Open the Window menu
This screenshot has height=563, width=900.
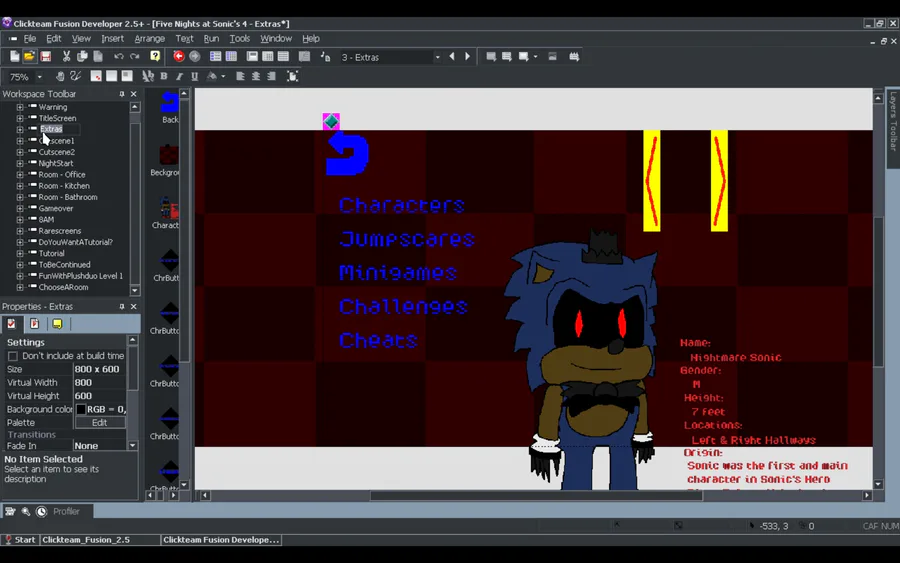(276, 38)
